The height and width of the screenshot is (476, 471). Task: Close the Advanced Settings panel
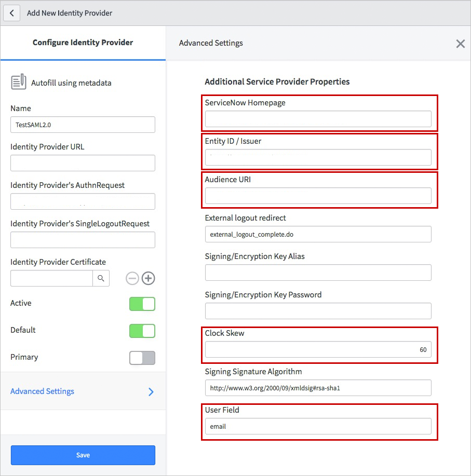[461, 44]
